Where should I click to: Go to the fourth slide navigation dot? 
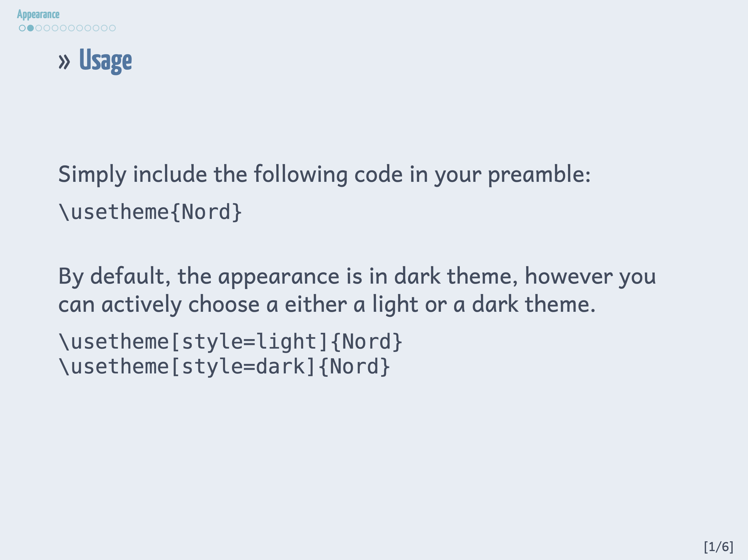47,28
